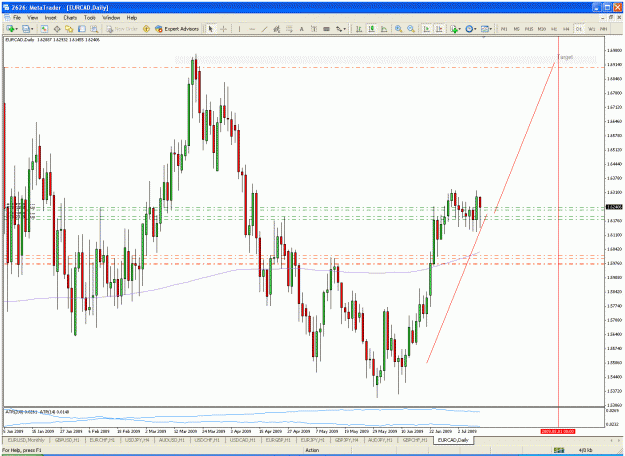Click the New Order button
This screenshot has width=625, height=456.
point(122,29)
